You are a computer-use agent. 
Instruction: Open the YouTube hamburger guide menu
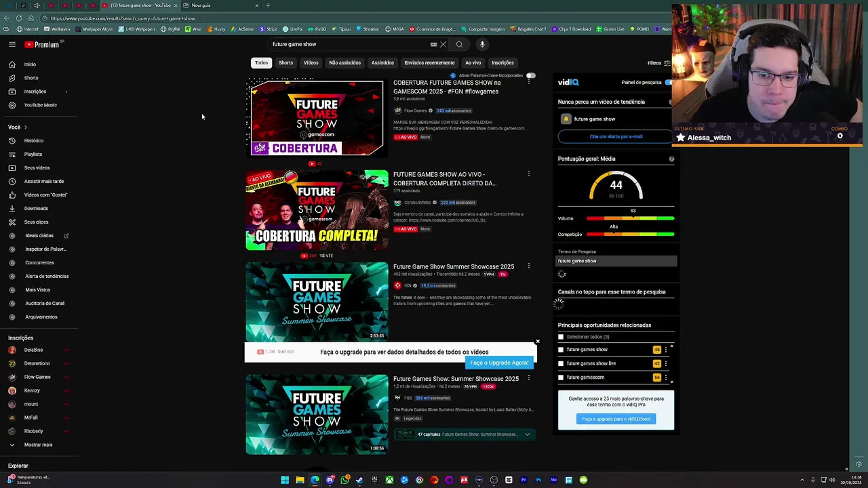point(12,44)
